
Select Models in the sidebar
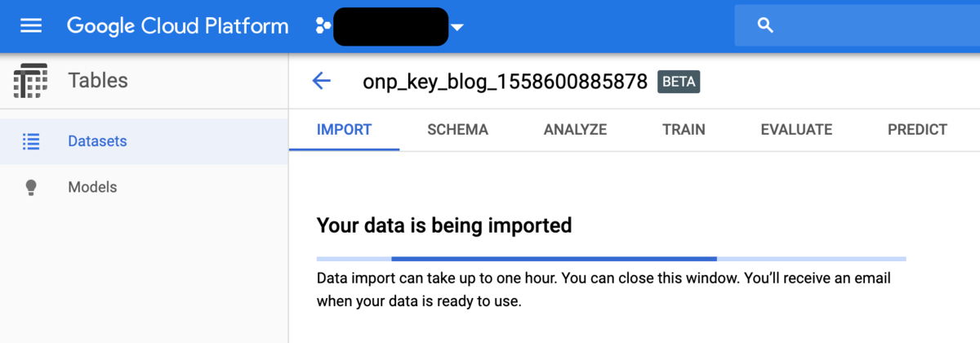point(92,187)
